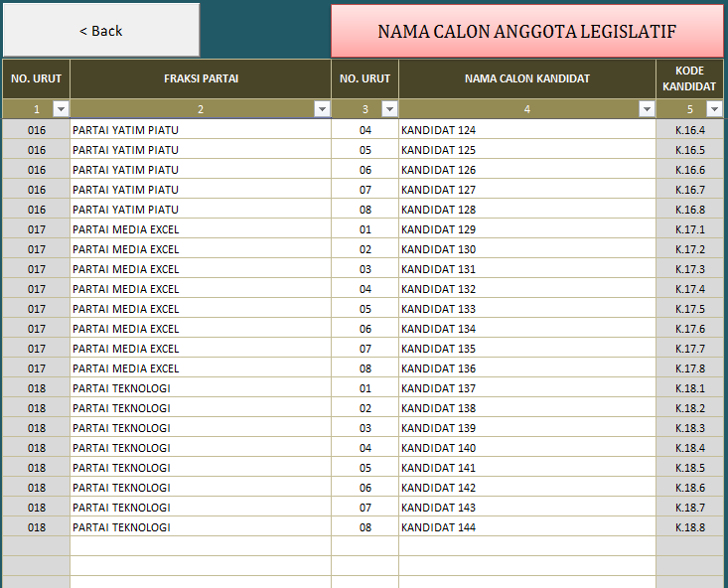Open filter dropdown for column 2 Fraksi Partai
The image size is (728, 588).
[322, 109]
